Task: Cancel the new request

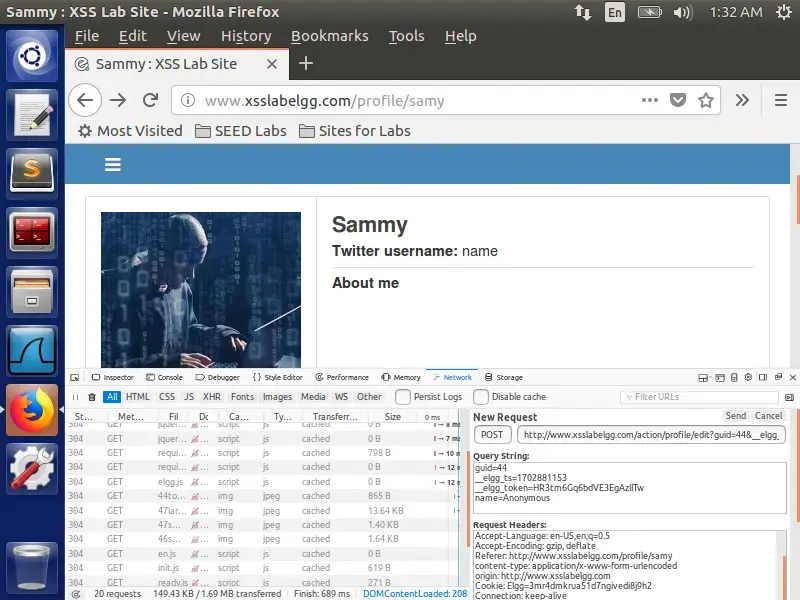Action: click(x=768, y=416)
